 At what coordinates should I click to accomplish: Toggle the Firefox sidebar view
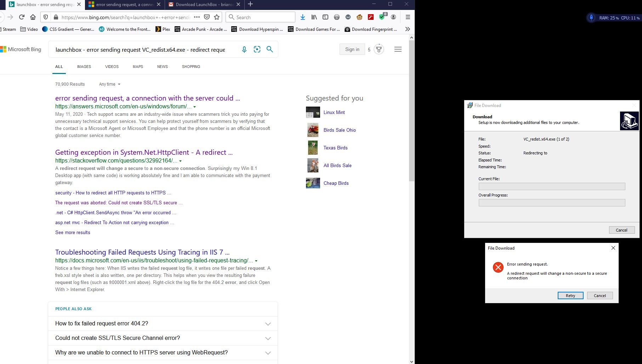pyautogui.click(x=325, y=17)
